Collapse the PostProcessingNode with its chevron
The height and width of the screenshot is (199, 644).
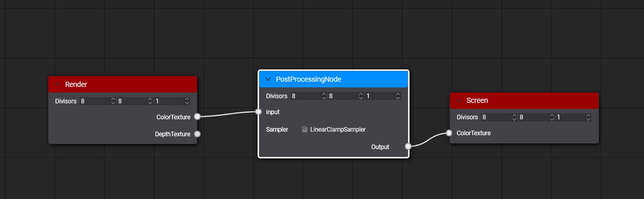click(268, 79)
